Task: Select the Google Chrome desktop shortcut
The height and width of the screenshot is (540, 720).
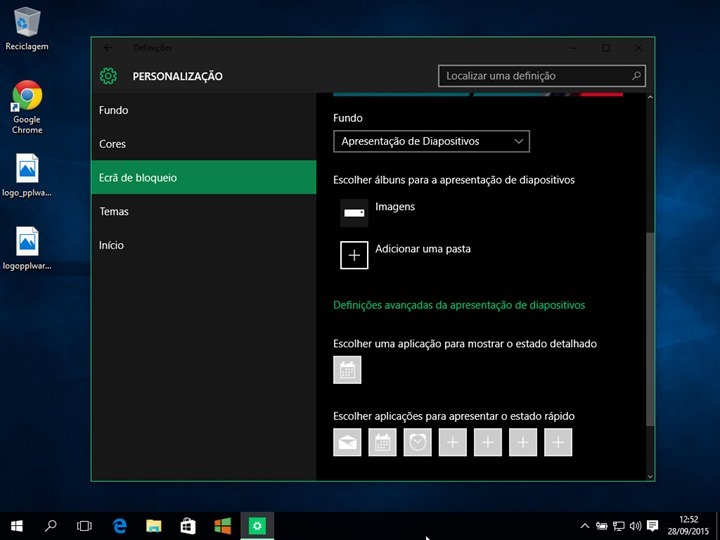Action: (27, 107)
